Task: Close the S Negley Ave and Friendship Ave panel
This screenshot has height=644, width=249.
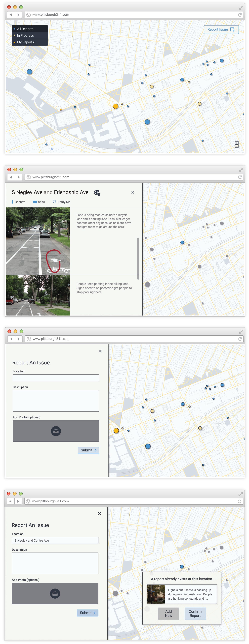Action: click(133, 193)
